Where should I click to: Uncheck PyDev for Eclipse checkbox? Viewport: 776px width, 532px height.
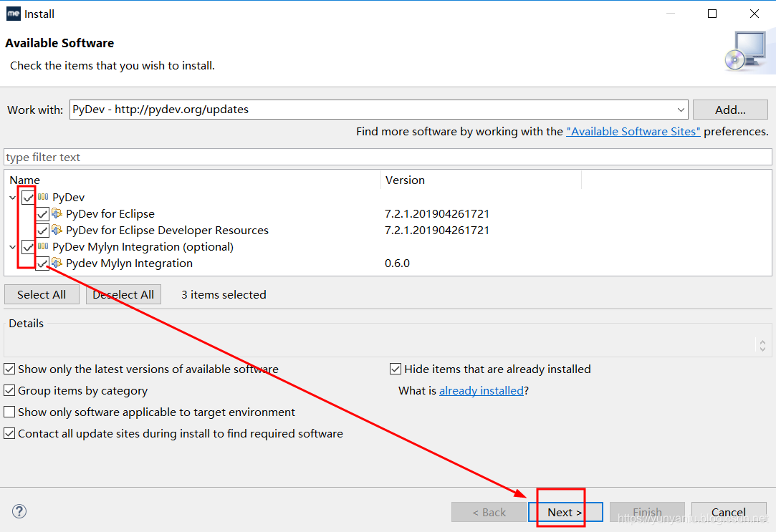(x=42, y=214)
